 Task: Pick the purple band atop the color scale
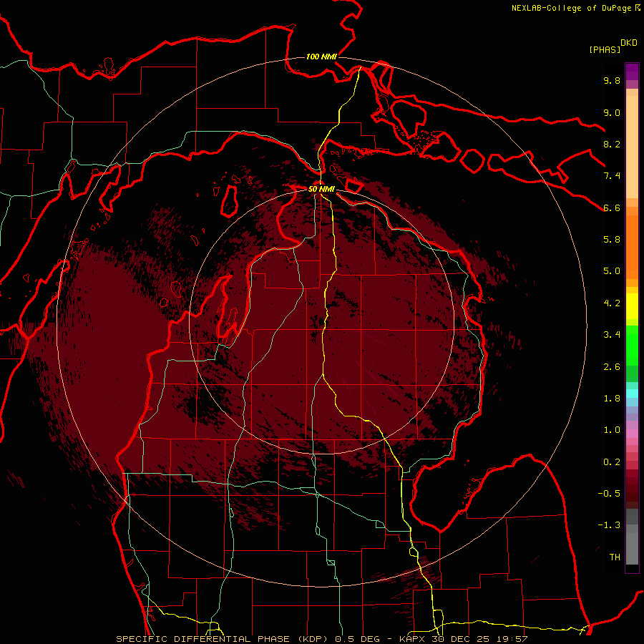click(x=632, y=72)
